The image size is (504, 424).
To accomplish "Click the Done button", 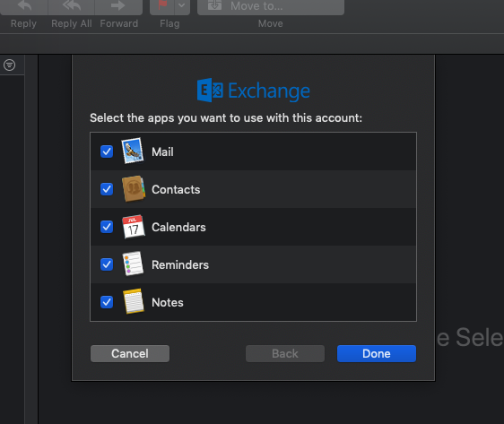I will tap(377, 354).
